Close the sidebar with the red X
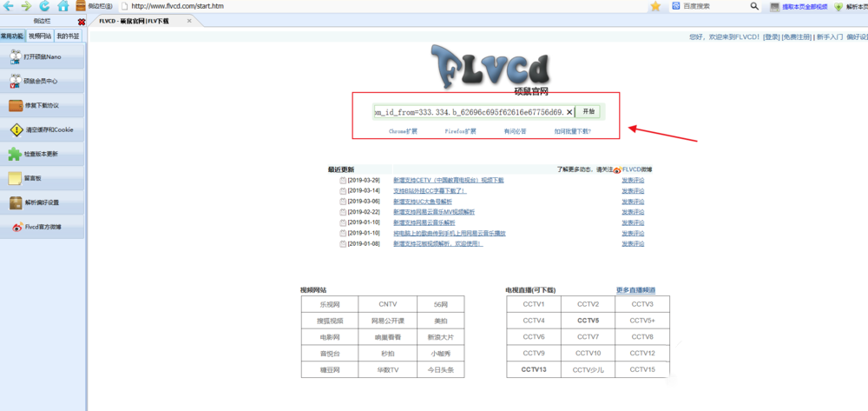This screenshot has width=868, height=411. tap(82, 22)
